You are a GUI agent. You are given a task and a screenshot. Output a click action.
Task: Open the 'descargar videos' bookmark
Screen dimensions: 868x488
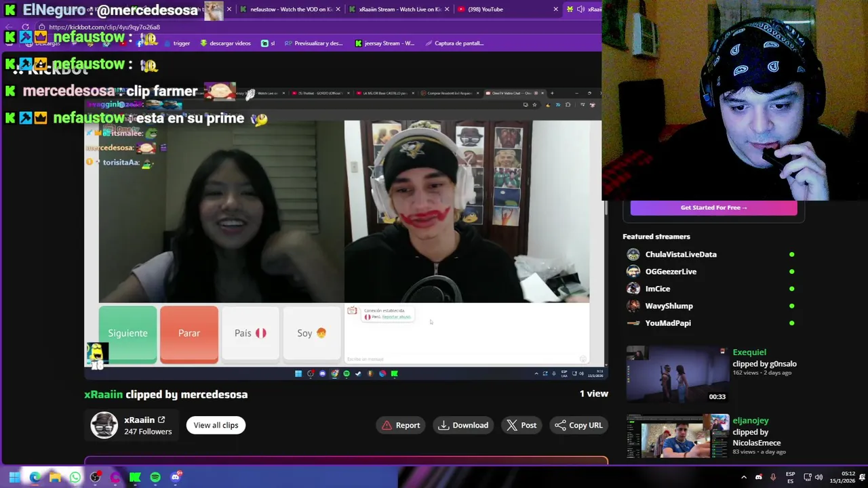point(225,43)
